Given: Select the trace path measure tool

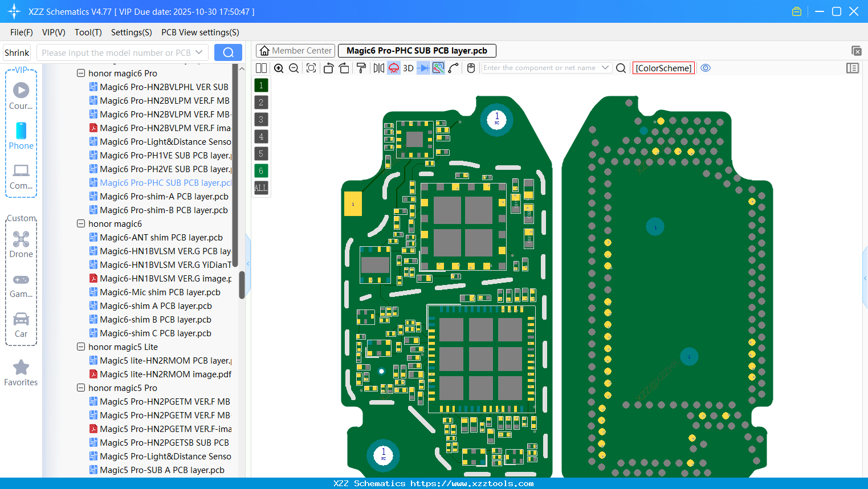Looking at the screenshot, I should [x=454, y=68].
